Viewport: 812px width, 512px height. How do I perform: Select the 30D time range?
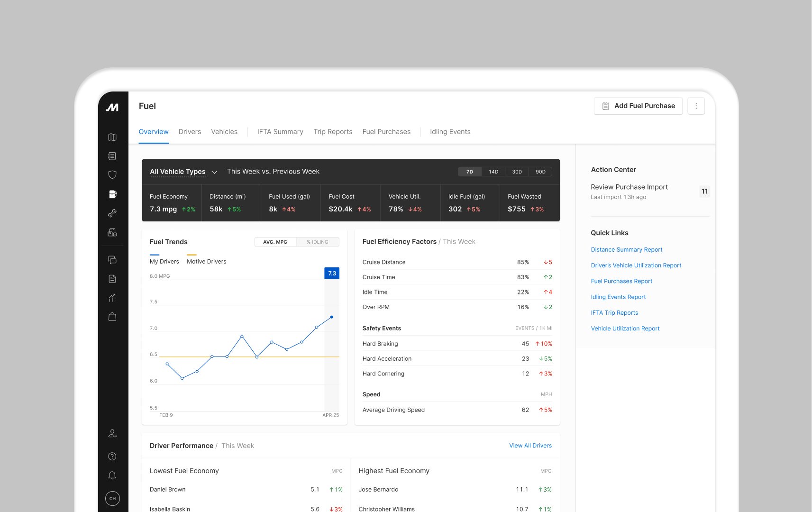(517, 172)
